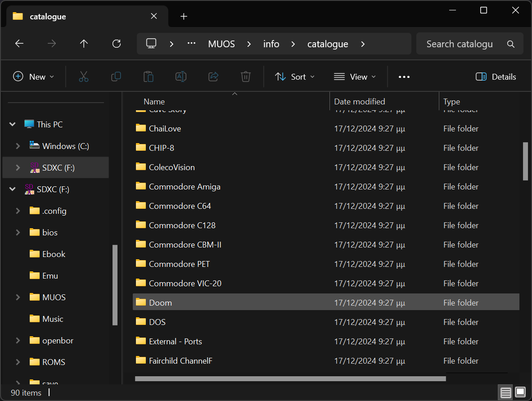Toggle the Details pane
The height and width of the screenshot is (401, 532).
click(x=496, y=77)
